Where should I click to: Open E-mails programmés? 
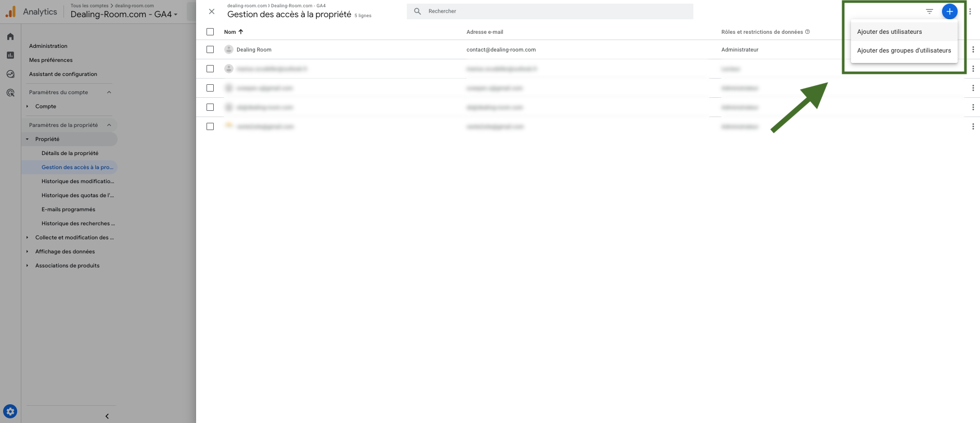click(x=68, y=209)
